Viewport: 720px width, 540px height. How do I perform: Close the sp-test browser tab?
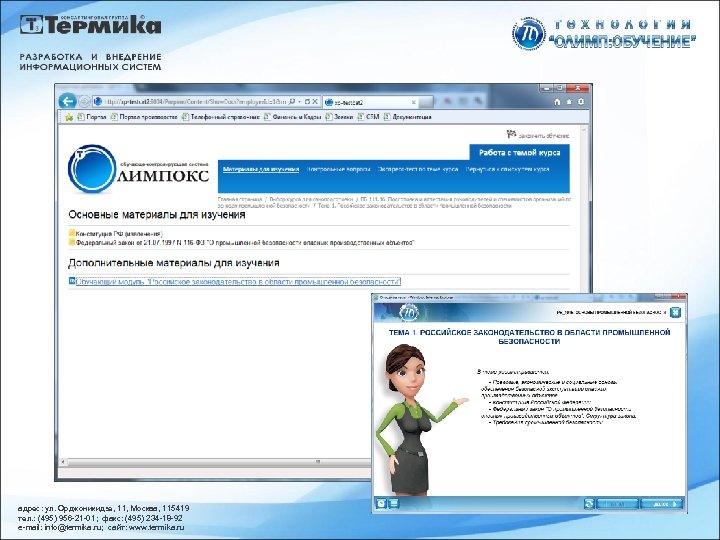pos(413,102)
